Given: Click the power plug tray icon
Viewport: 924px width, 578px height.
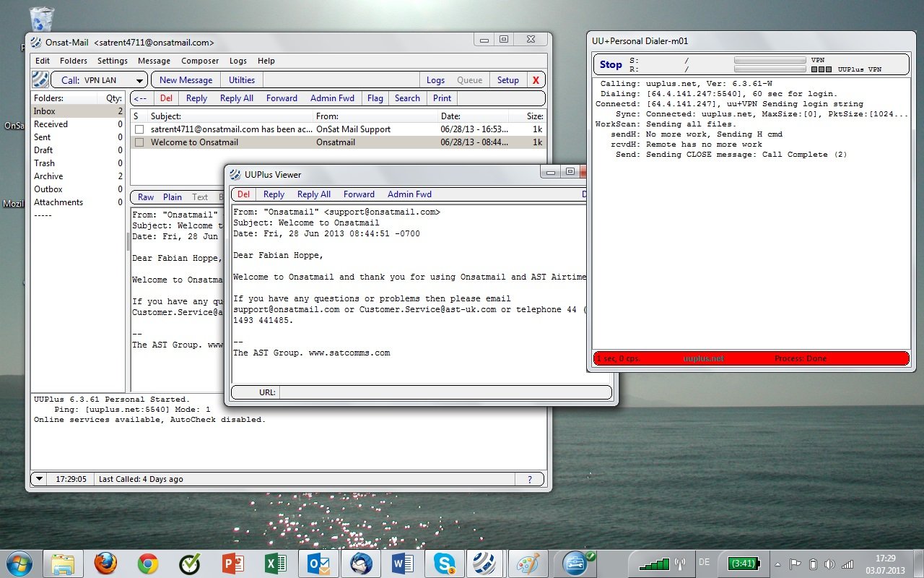Looking at the screenshot, I should point(813,564).
